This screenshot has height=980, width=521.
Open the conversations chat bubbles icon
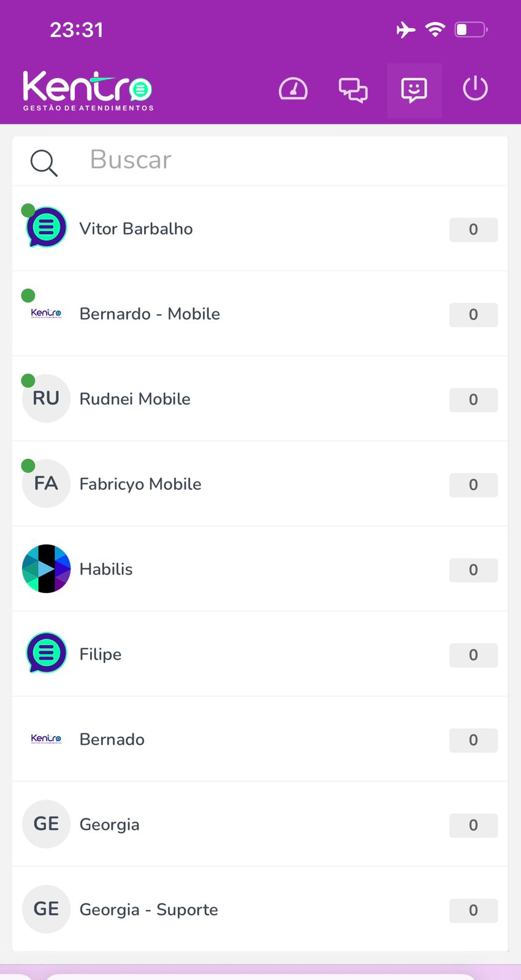tap(353, 90)
